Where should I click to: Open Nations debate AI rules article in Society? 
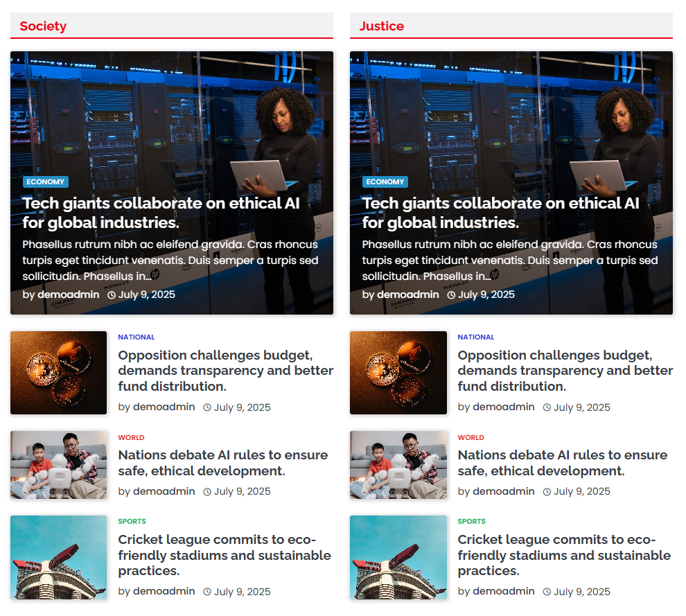[x=222, y=463]
